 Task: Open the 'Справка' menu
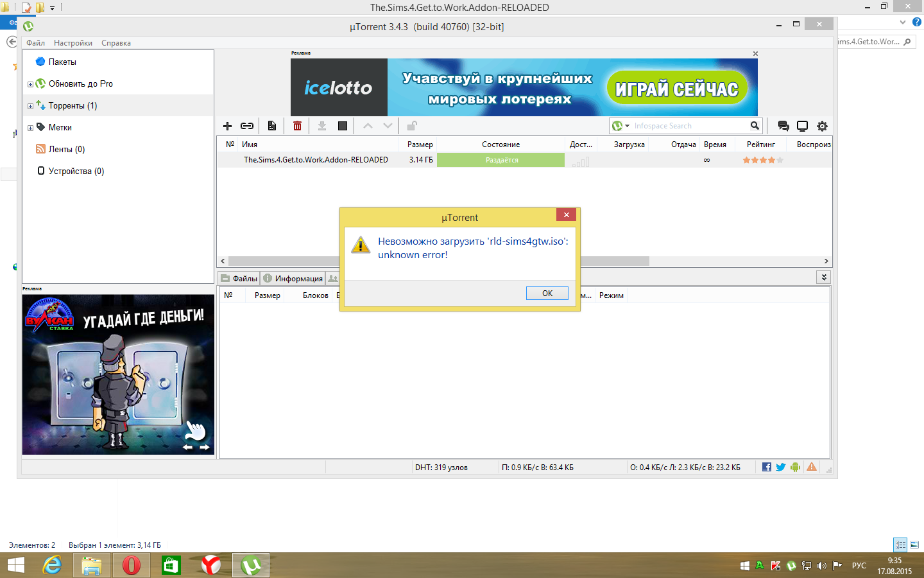pyautogui.click(x=116, y=43)
